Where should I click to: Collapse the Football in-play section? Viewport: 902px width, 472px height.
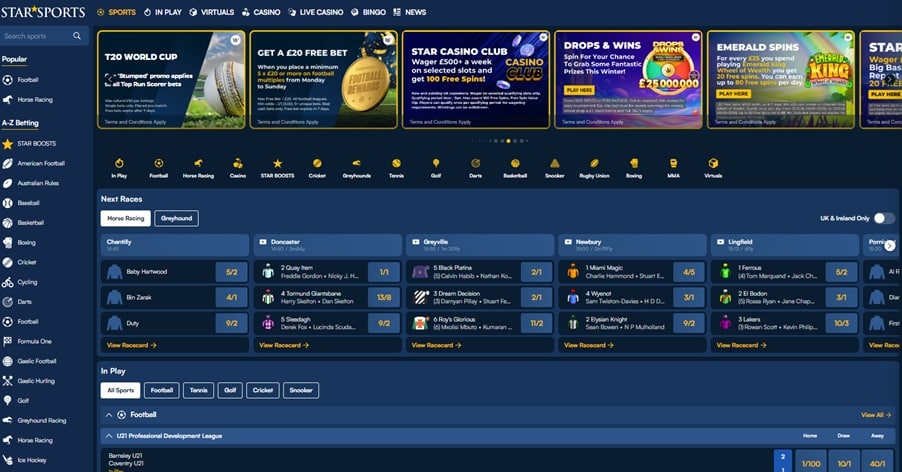tap(108, 415)
